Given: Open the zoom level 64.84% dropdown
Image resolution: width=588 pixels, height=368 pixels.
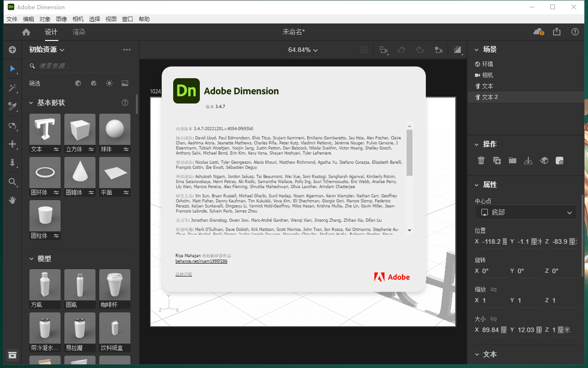Looking at the screenshot, I should (302, 50).
